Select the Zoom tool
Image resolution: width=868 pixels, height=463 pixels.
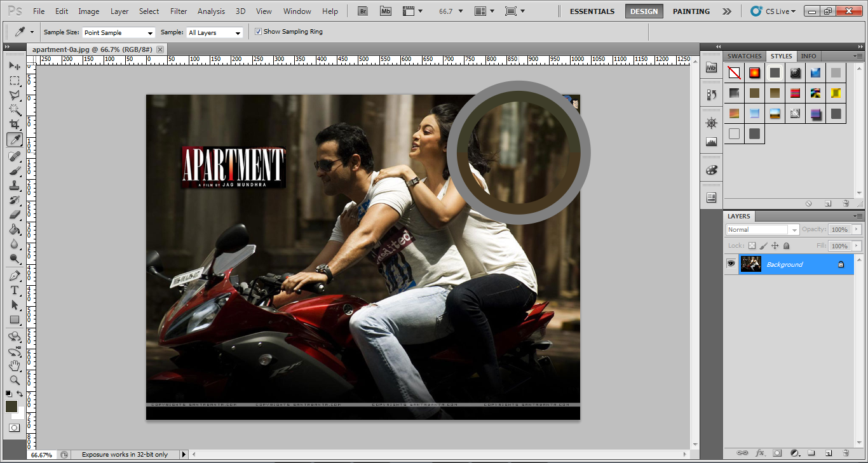click(14, 380)
